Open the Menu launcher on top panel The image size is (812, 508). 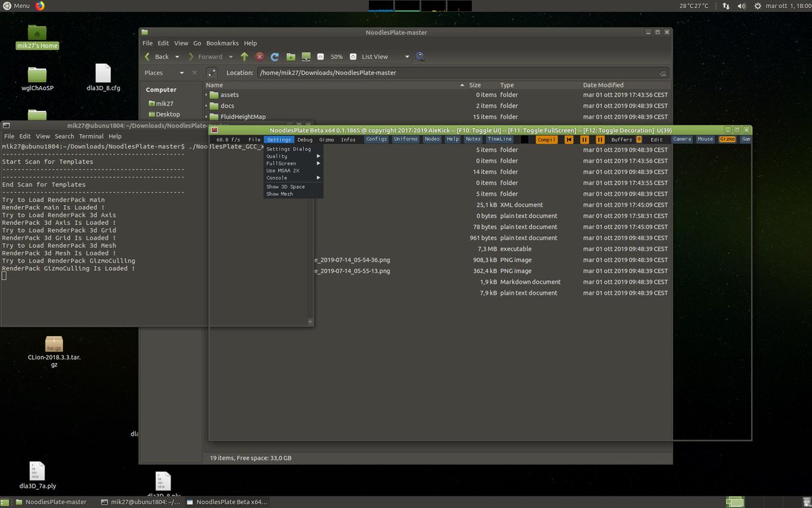(x=16, y=5)
